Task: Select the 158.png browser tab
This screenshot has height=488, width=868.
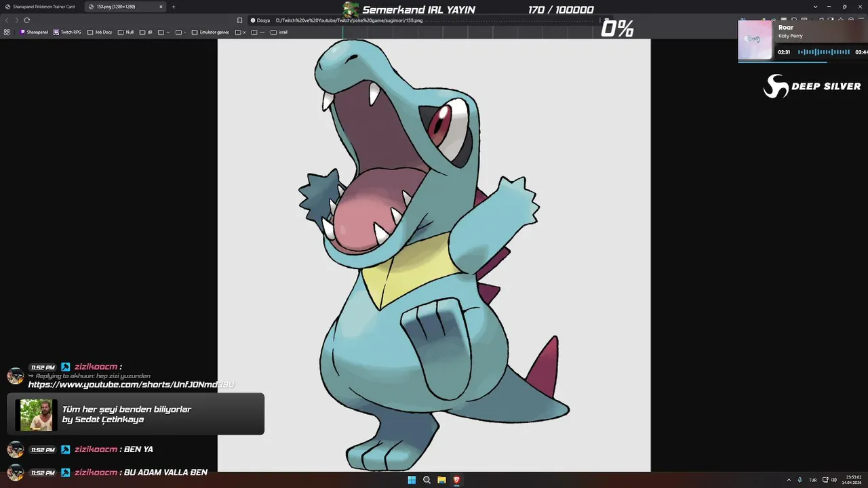Action: 125,7
